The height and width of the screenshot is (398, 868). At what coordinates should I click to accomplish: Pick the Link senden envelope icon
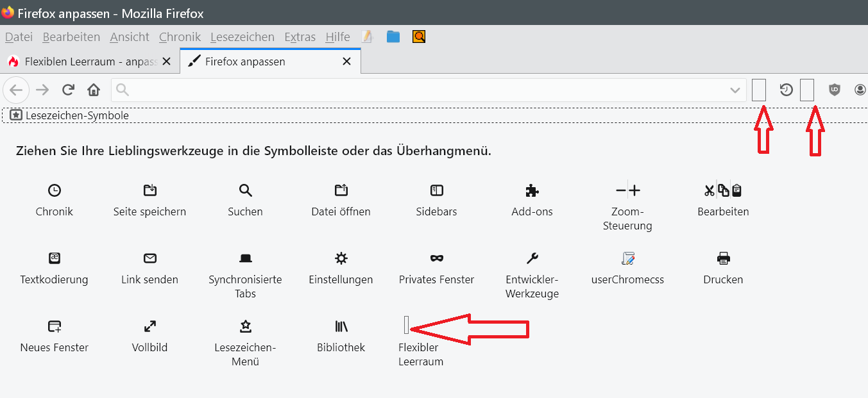(149, 258)
